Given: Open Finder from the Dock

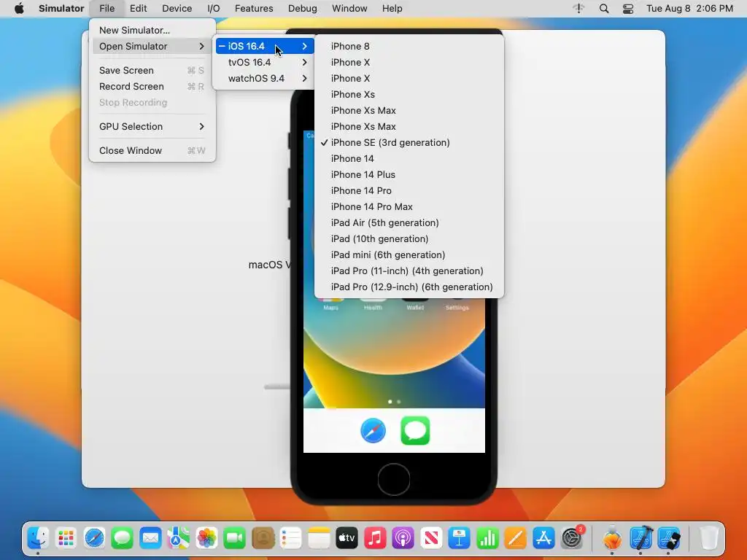Looking at the screenshot, I should (x=38, y=538).
